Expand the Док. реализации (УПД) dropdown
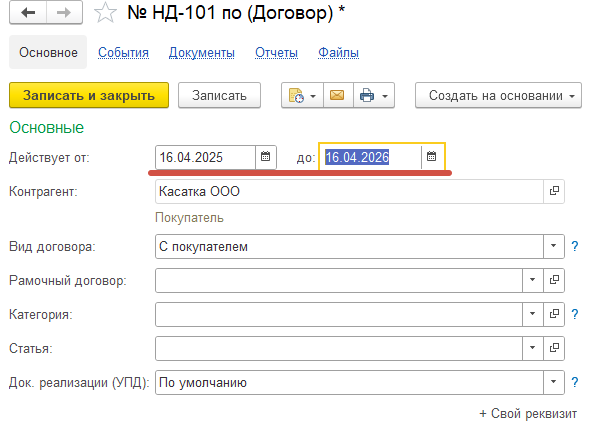 (554, 382)
